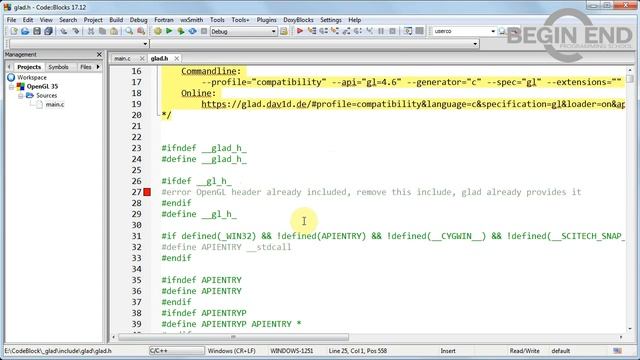This screenshot has width=640, height=360.
Task: Close the Management panel
Action: [99, 54]
